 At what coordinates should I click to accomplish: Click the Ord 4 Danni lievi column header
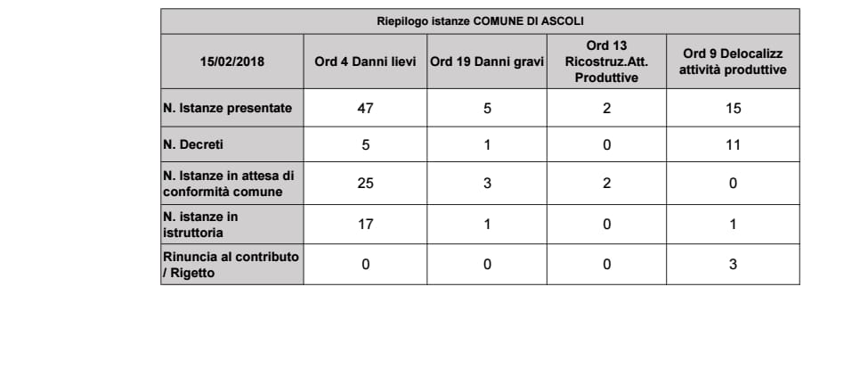pos(365,61)
